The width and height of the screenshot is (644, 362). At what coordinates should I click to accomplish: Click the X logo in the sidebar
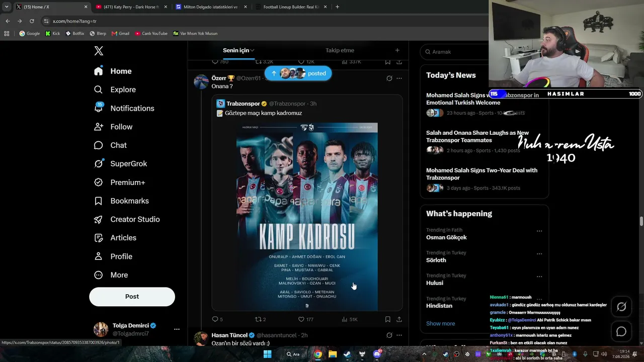pyautogui.click(x=99, y=51)
